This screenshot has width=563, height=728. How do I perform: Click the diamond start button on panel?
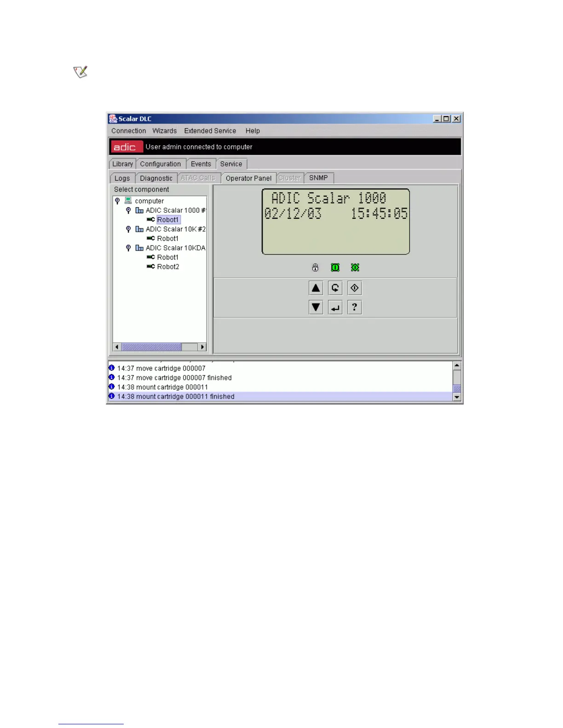(354, 288)
